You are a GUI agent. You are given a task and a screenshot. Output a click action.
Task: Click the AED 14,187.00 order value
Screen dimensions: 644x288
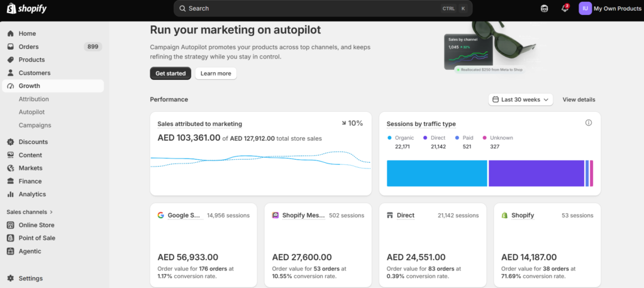tap(529, 257)
